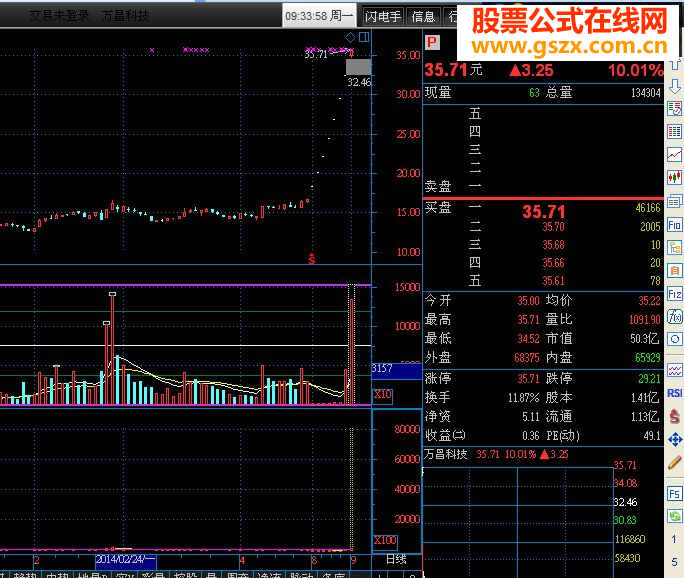Click month marker 4 on time axis
Viewport: 684px width, 578px height.
click(242, 560)
